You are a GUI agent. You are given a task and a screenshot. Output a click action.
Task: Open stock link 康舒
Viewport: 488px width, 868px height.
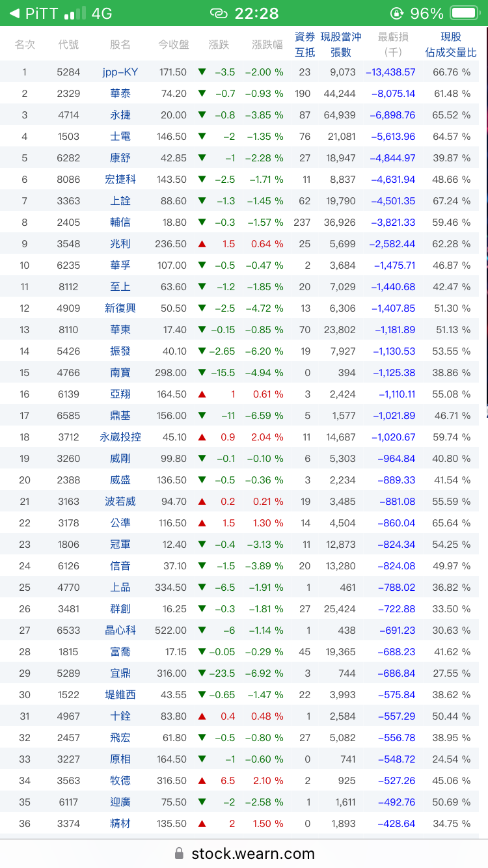coord(120,158)
